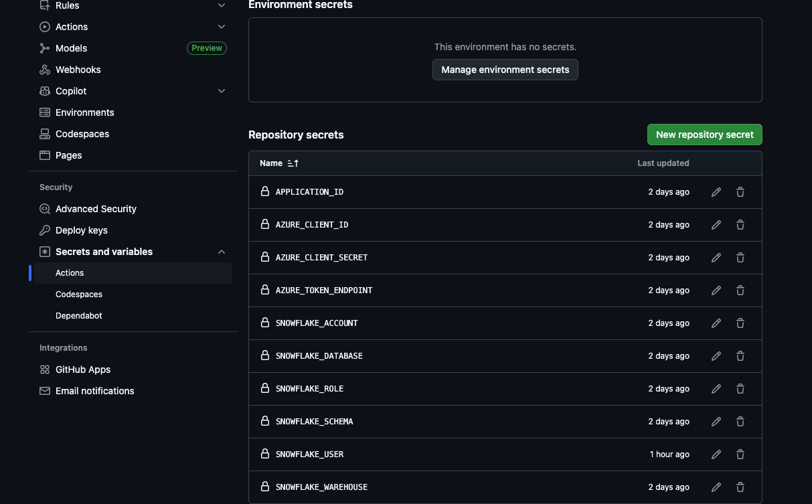The width and height of the screenshot is (812, 504).
Task: Open Email notifications settings
Action: (x=94, y=391)
